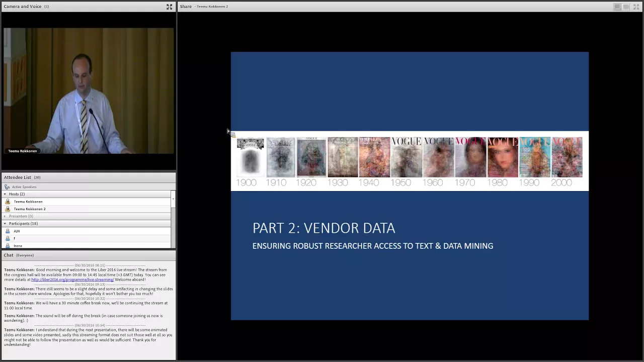The image size is (644, 362).
Task: Click host icon beside Teemu Kokkonen
Action: (8, 202)
